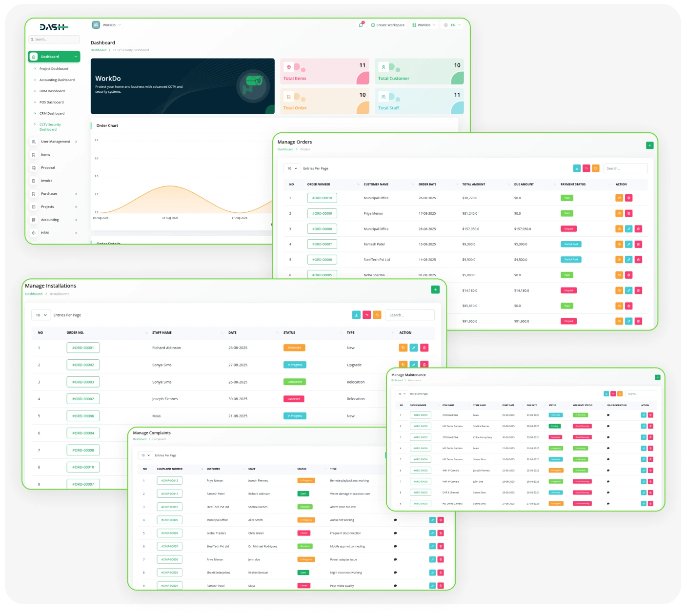Click edit icon for order #ORD-00008 row
The width and height of the screenshot is (687, 616).
point(628,229)
